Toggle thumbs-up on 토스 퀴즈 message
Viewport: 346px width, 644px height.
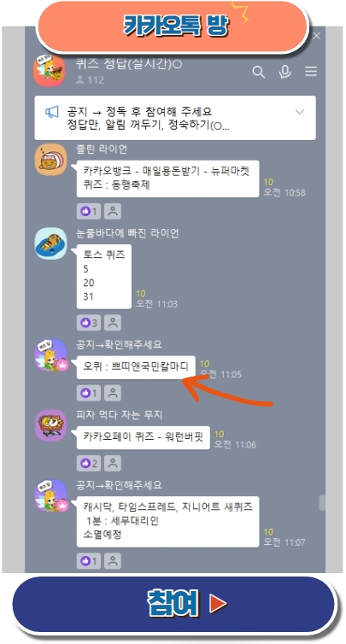click(88, 322)
